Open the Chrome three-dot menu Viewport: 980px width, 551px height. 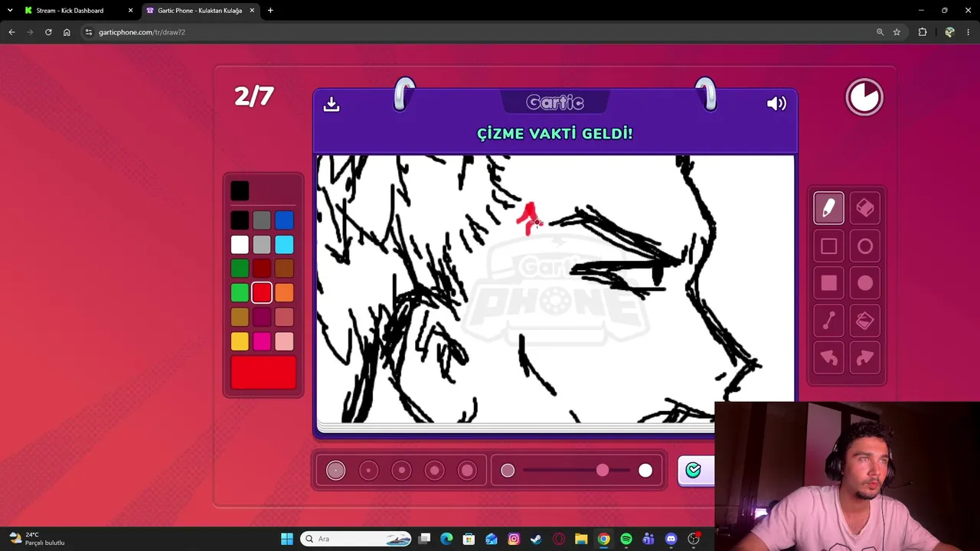(969, 32)
